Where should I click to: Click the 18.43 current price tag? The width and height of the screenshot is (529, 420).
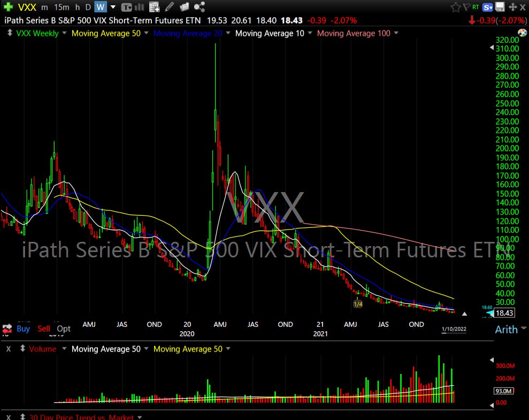click(x=504, y=312)
